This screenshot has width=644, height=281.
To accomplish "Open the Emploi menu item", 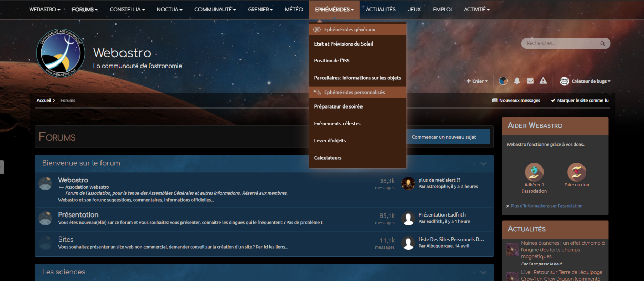I will (x=442, y=9).
